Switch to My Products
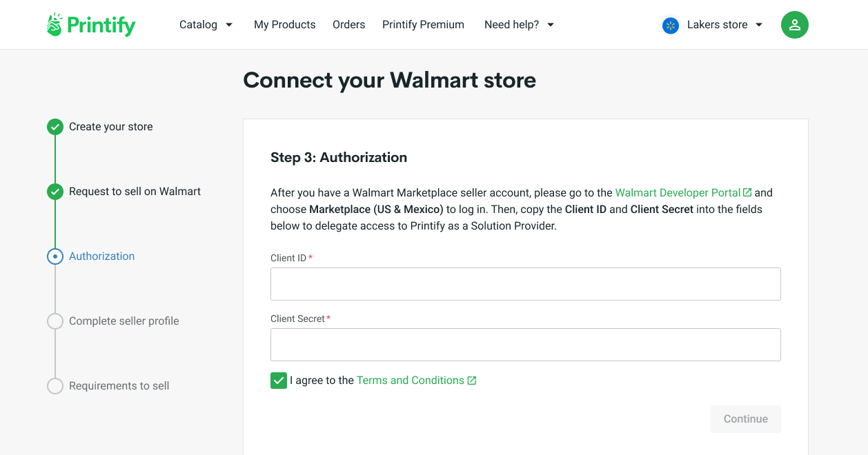This screenshot has width=868, height=455. tap(284, 24)
